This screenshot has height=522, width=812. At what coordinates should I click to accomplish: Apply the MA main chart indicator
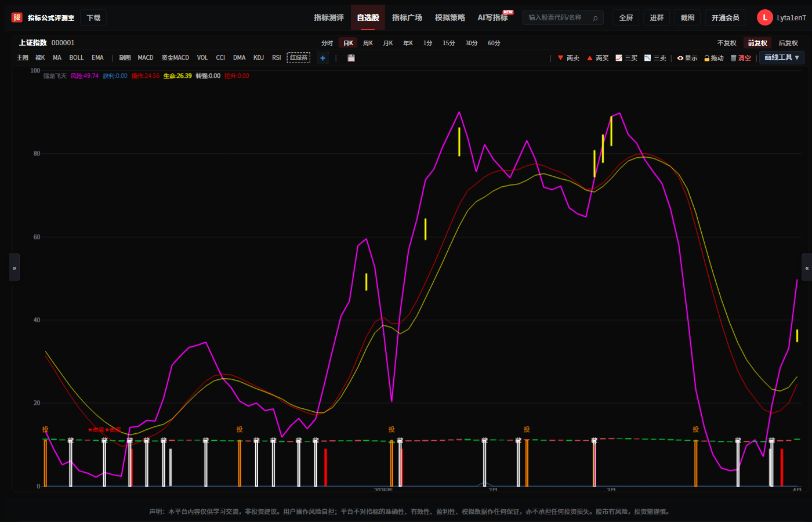click(57, 58)
